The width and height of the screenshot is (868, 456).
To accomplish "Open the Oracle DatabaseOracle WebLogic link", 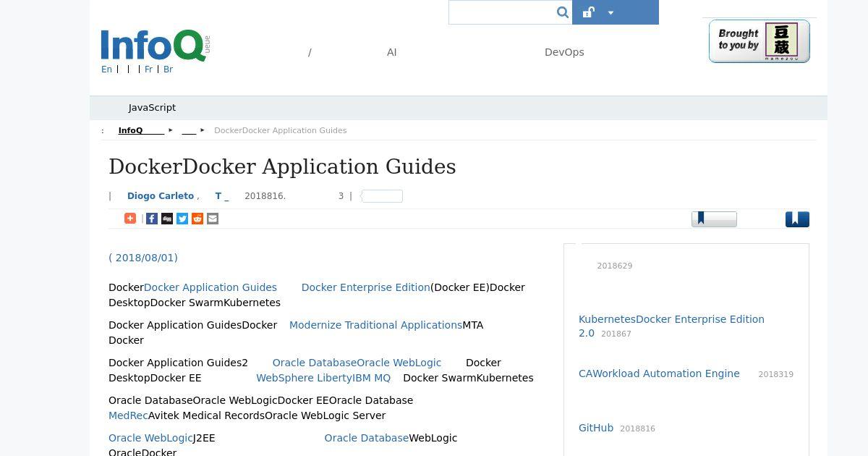I will 357,363.
